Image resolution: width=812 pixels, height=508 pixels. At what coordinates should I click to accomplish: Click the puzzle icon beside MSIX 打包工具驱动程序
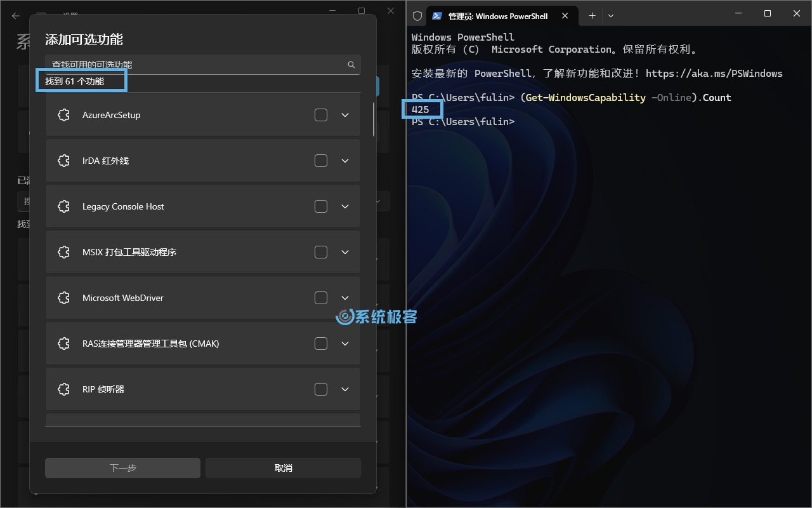[63, 252]
